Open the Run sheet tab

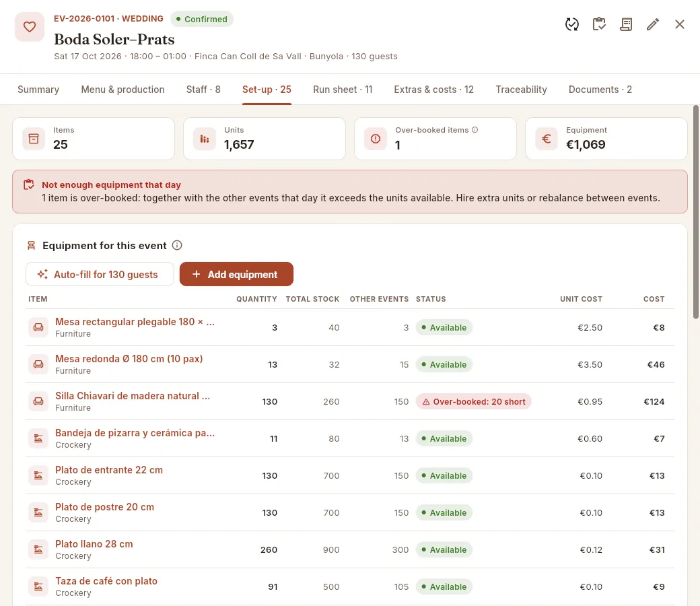click(x=343, y=90)
